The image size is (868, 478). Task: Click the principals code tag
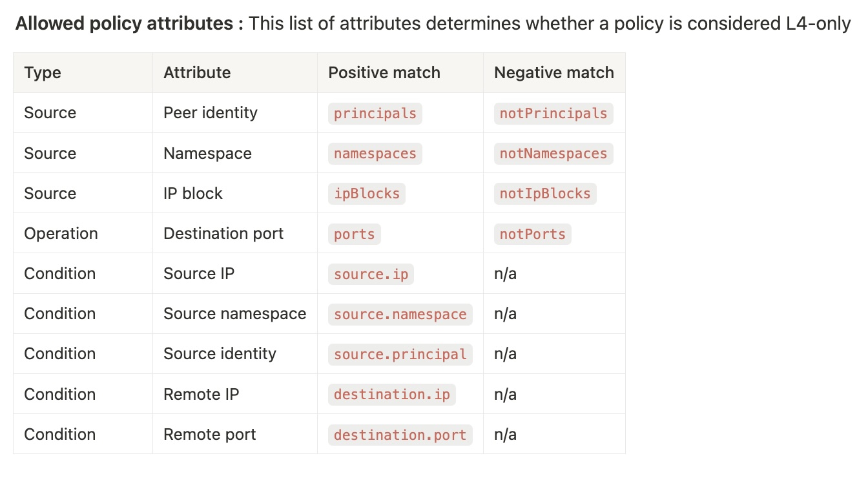375,113
